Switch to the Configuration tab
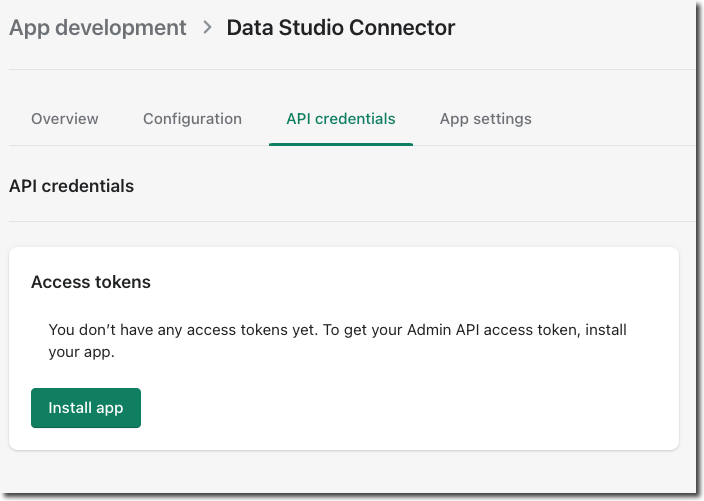Screen dimensions: 704x501 point(192,119)
